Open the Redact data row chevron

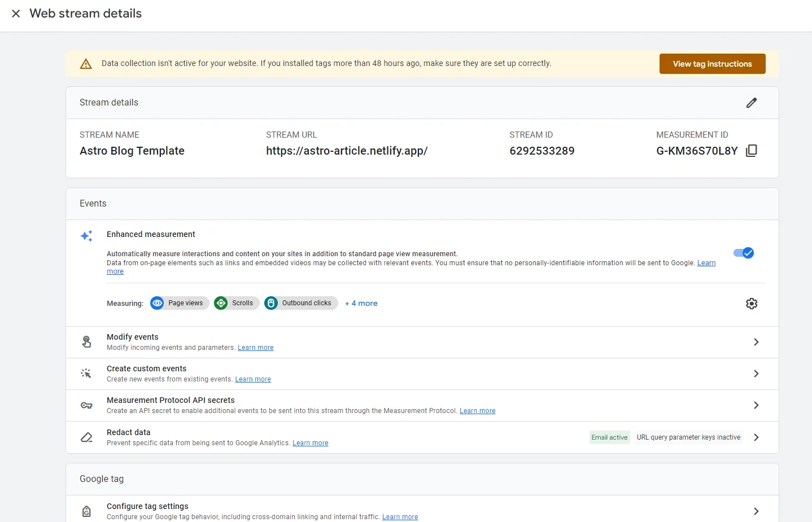[x=756, y=437]
